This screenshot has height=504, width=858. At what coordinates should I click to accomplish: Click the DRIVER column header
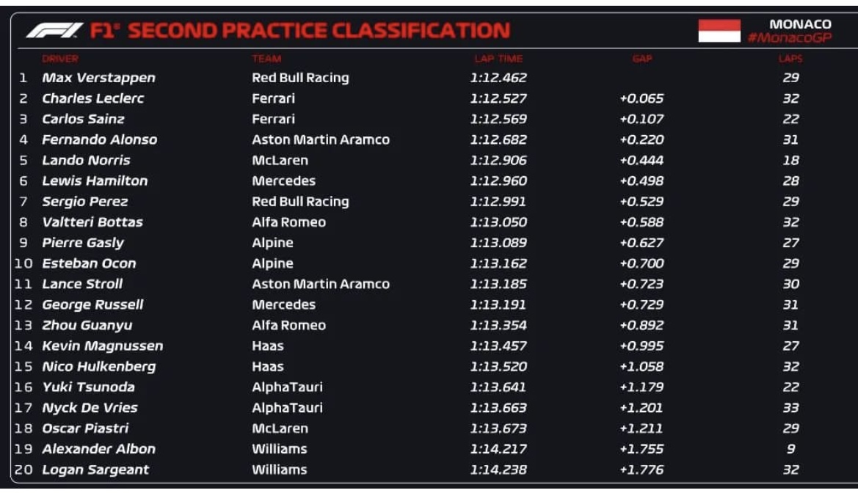point(60,59)
